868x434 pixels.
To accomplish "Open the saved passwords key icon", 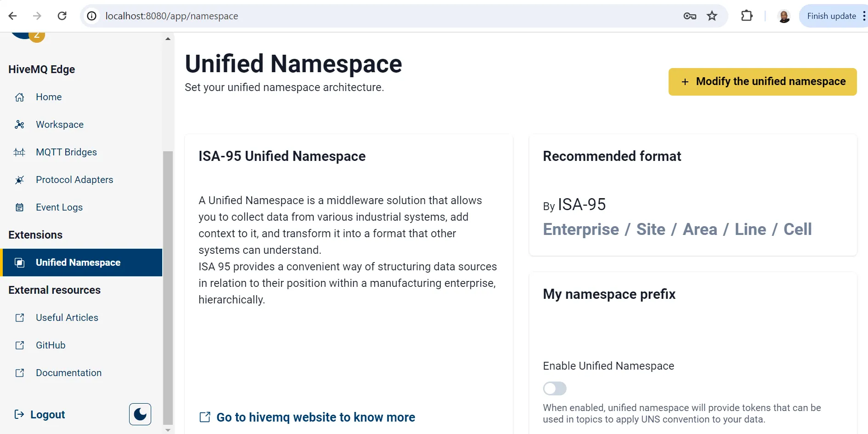I will (x=690, y=16).
